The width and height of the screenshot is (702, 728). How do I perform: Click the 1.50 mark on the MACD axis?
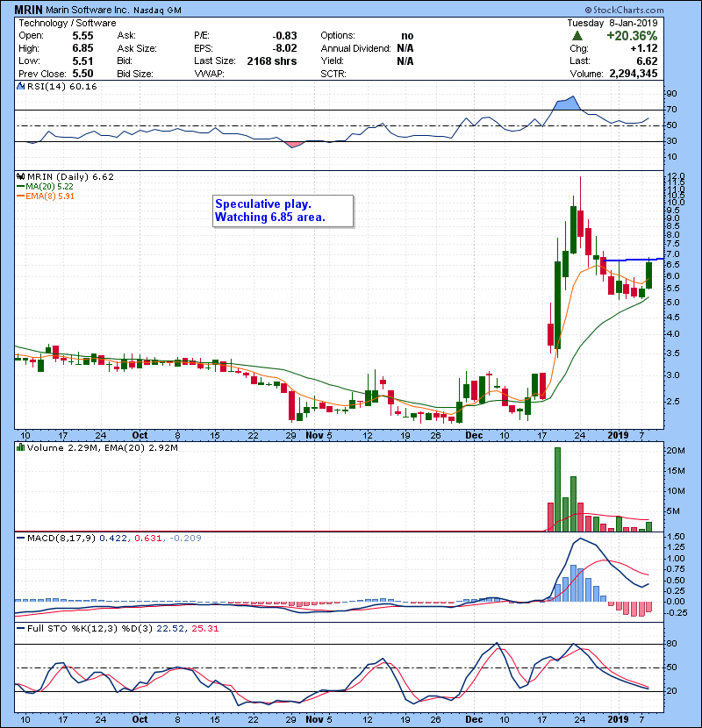676,536
